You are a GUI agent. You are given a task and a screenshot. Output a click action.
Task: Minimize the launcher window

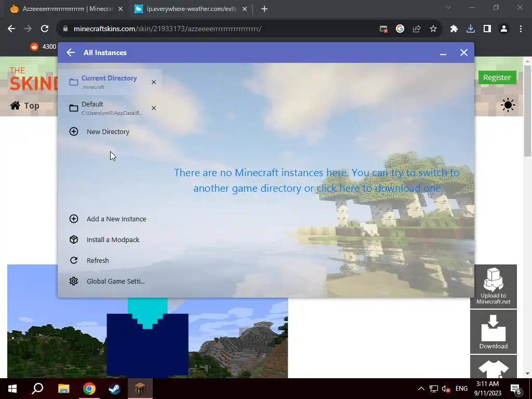pos(443,53)
